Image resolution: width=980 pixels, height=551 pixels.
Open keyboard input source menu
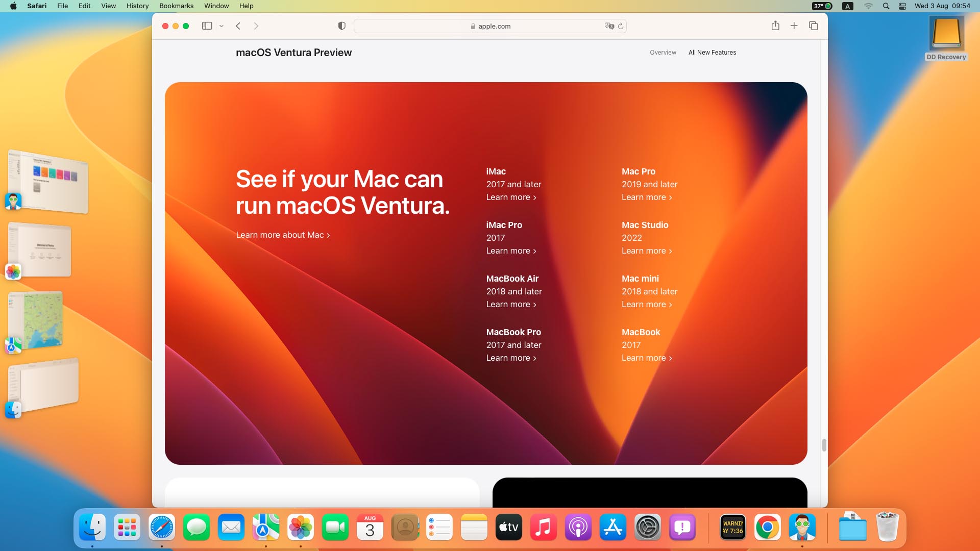coord(848,6)
